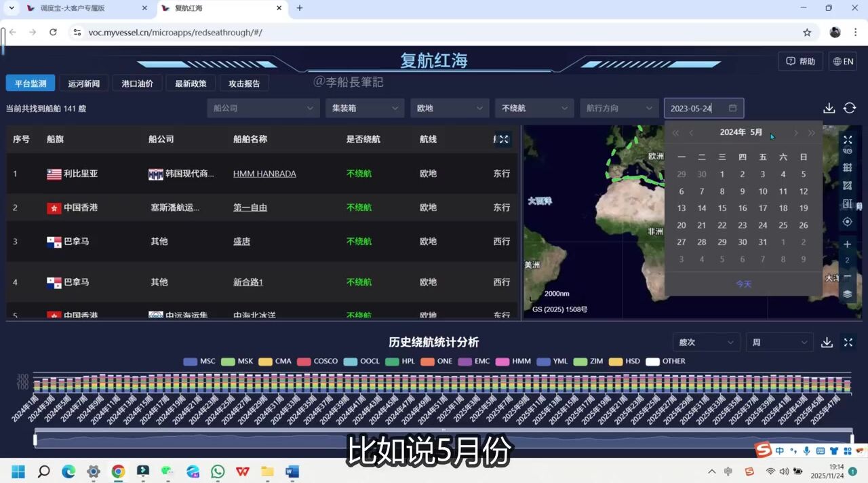This screenshot has height=483, width=868.
Task: Expand the vessel table to fullscreen
Action: click(x=503, y=139)
